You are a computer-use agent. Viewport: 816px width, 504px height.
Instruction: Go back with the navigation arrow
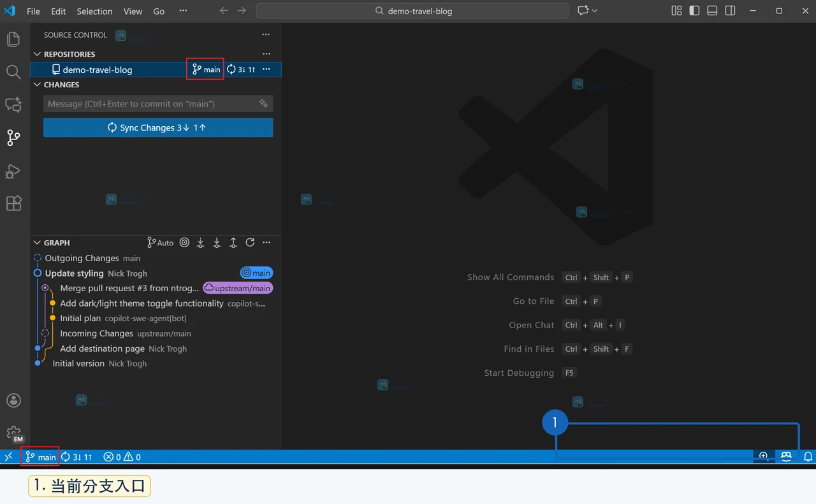tap(224, 11)
